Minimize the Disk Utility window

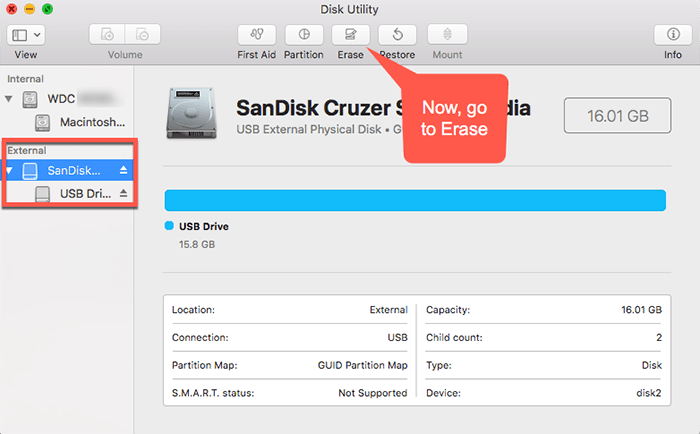click(29, 9)
